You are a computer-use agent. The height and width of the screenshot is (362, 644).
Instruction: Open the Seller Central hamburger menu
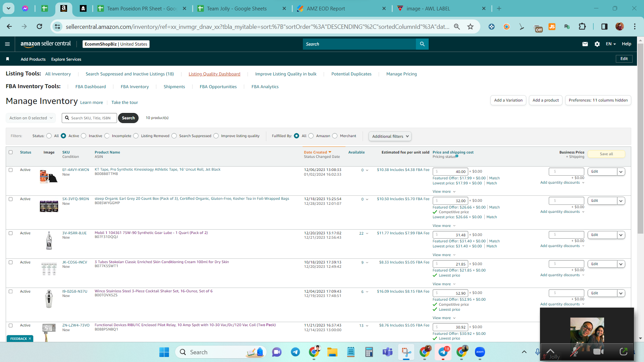coord(7,44)
